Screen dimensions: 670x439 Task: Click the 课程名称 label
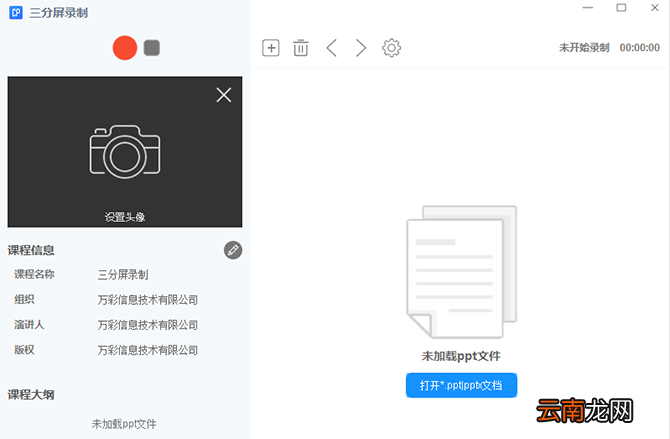(x=34, y=274)
